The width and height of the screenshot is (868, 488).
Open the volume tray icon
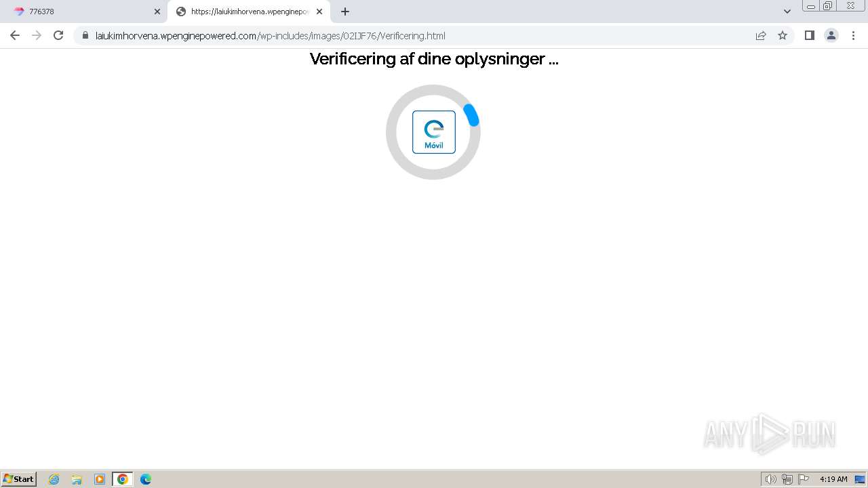[770, 479]
